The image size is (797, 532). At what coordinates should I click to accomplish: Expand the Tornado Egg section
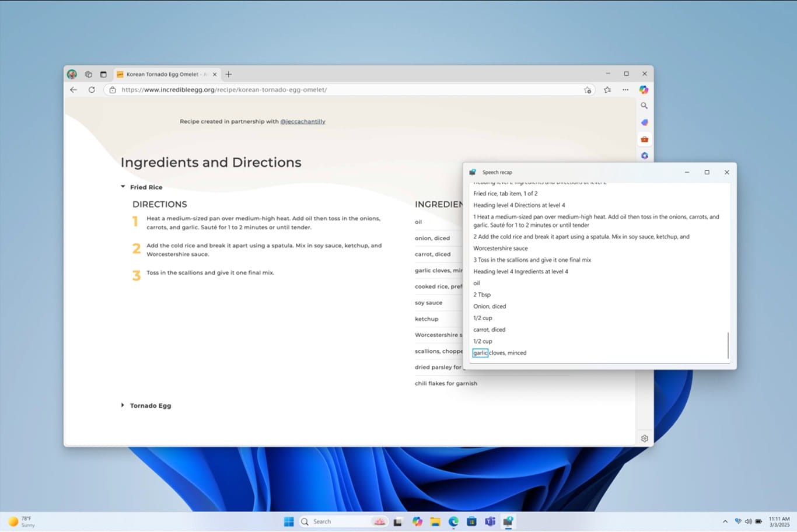coord(123,405)
